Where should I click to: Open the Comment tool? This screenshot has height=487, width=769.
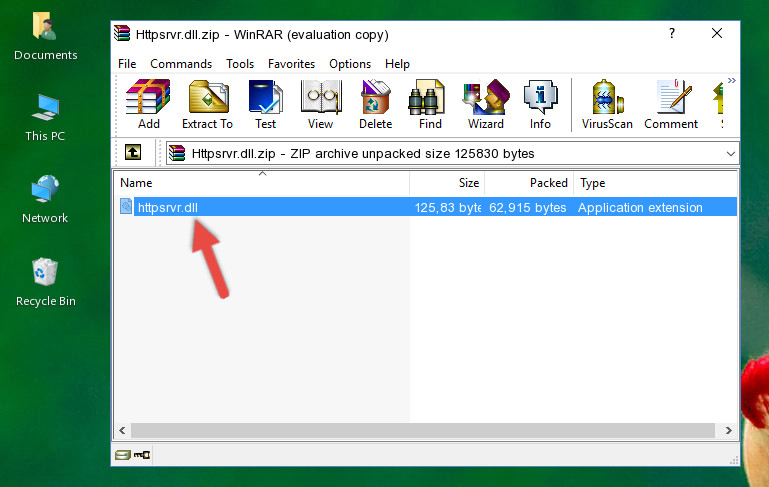[x=671, y=104]
